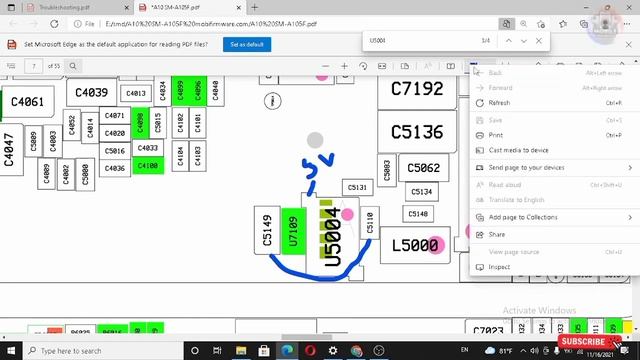Open the find-on-page icon in address bar
640x360 pixels.
point(506,24)
